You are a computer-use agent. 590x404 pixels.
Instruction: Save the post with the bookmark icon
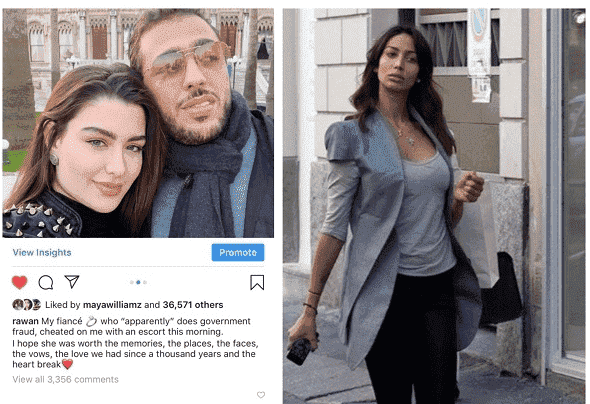pyautogui.click(x=257, y=282)
